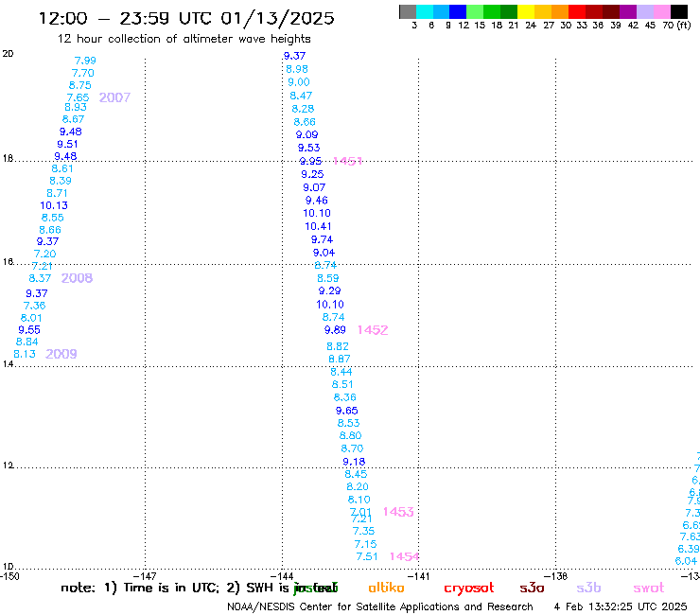Click the pink legend color swatch
Image resolution: width=700 pixels, height=615 pixels.
point(662,11)
